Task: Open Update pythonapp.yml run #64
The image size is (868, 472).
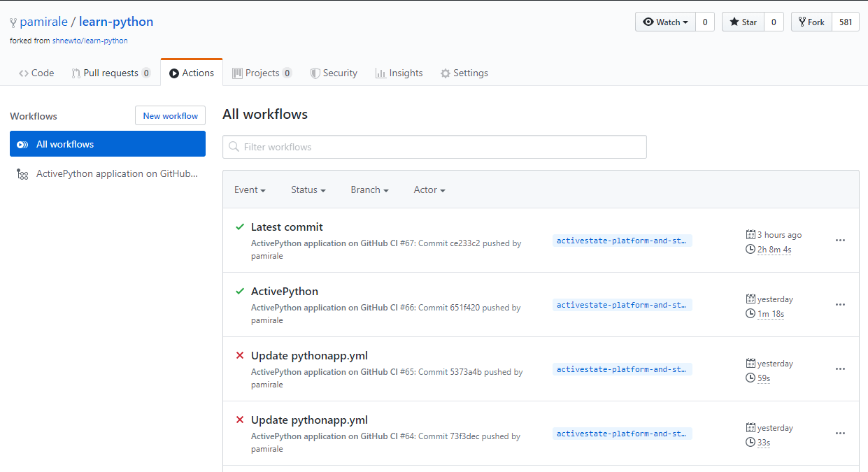Action: coord(309,420)
